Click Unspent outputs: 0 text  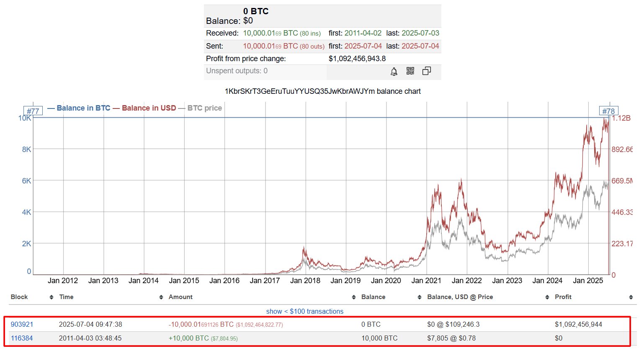pos(237,71)
